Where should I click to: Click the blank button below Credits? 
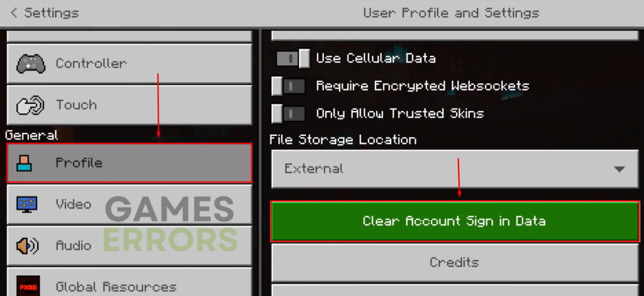[455, 290]
